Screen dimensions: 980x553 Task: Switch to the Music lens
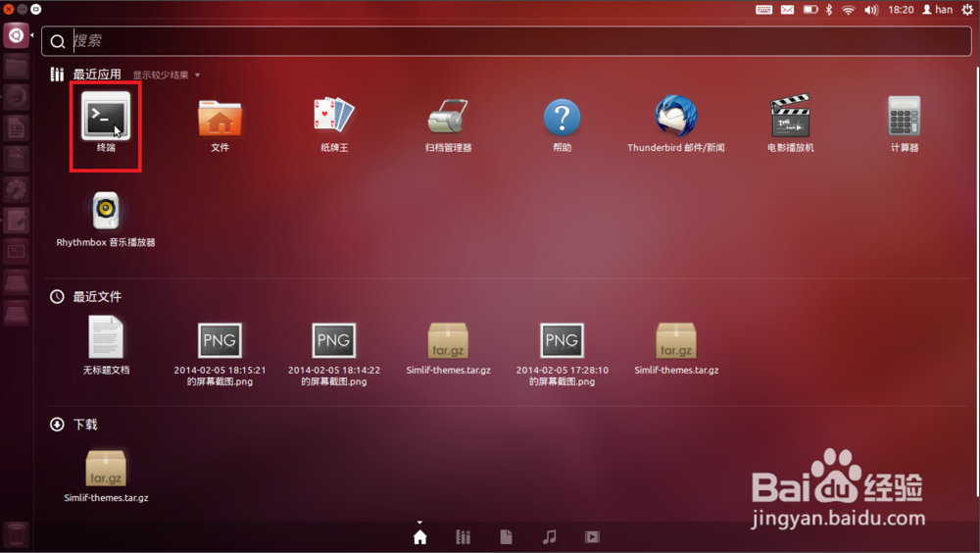[x=550, y=536]
